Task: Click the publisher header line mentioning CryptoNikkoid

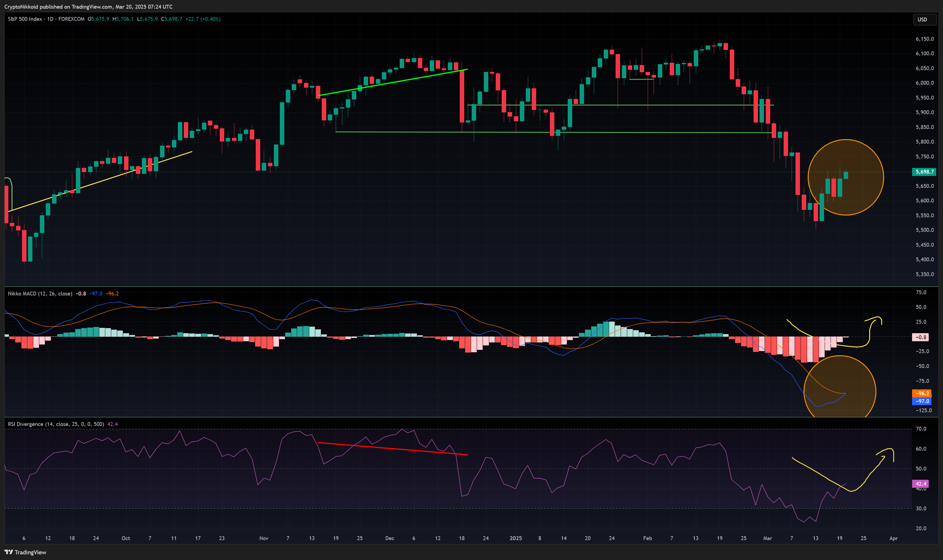Action: (88, 7)
